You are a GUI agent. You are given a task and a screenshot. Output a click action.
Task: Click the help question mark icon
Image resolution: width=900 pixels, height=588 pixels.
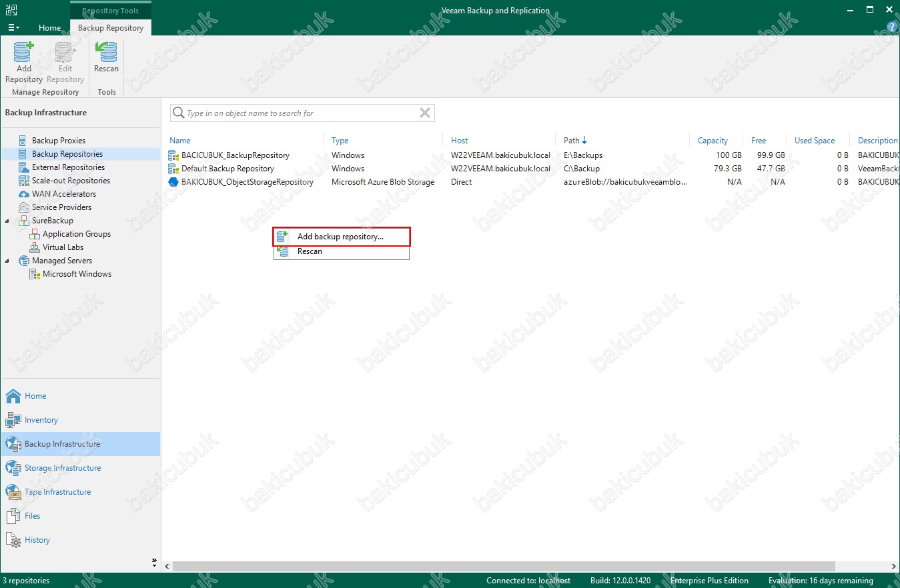(892, 27)
